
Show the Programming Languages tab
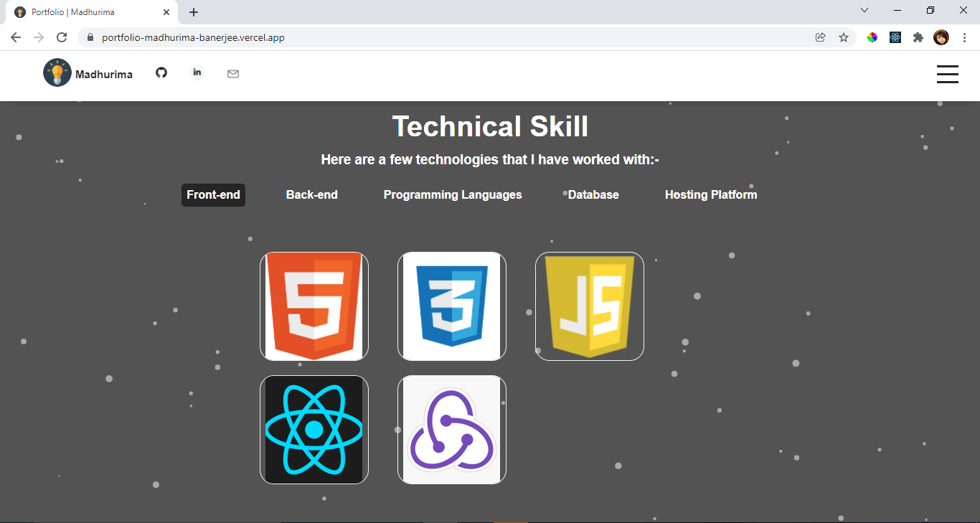453,195
